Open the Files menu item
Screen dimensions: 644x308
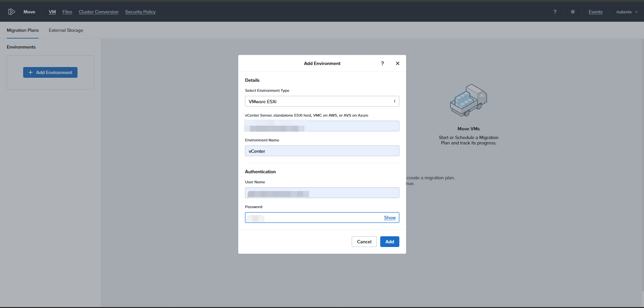pos(67,12)
